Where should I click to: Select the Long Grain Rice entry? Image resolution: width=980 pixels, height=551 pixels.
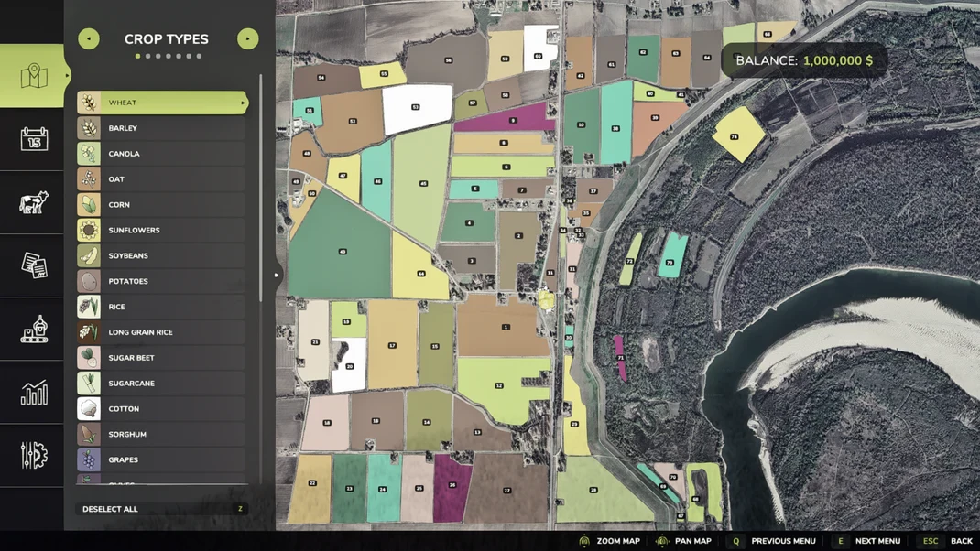[161, 332]
